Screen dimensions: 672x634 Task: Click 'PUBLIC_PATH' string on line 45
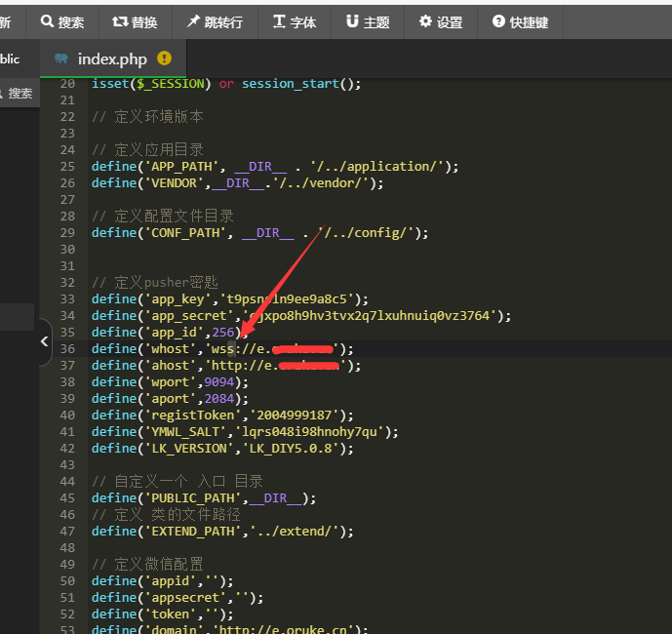point(193,498)
